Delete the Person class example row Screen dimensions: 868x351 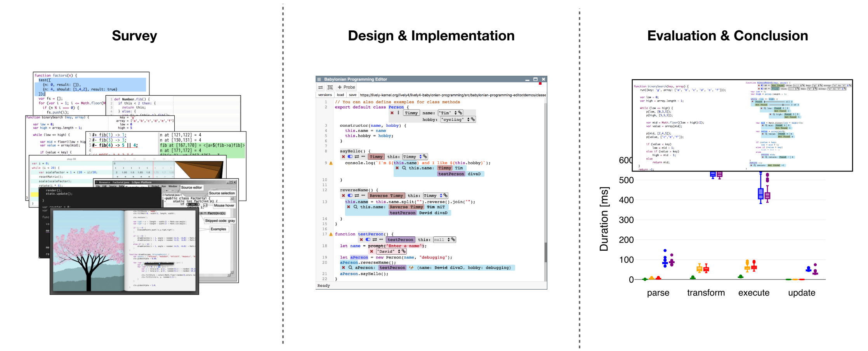(392, 113)
